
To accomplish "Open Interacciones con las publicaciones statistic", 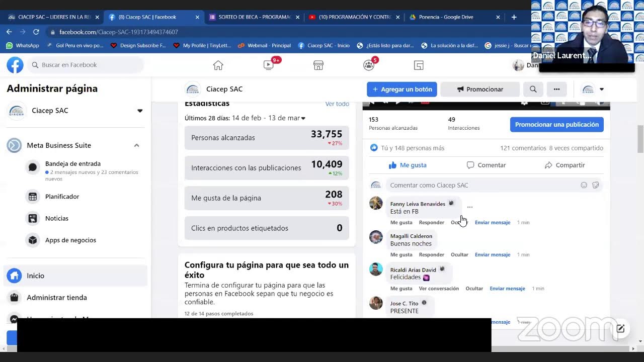I will coord(267,168).
